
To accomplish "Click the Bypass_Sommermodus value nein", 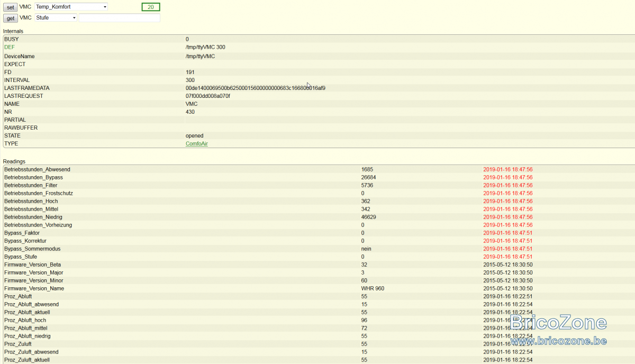I will point(366,249).
